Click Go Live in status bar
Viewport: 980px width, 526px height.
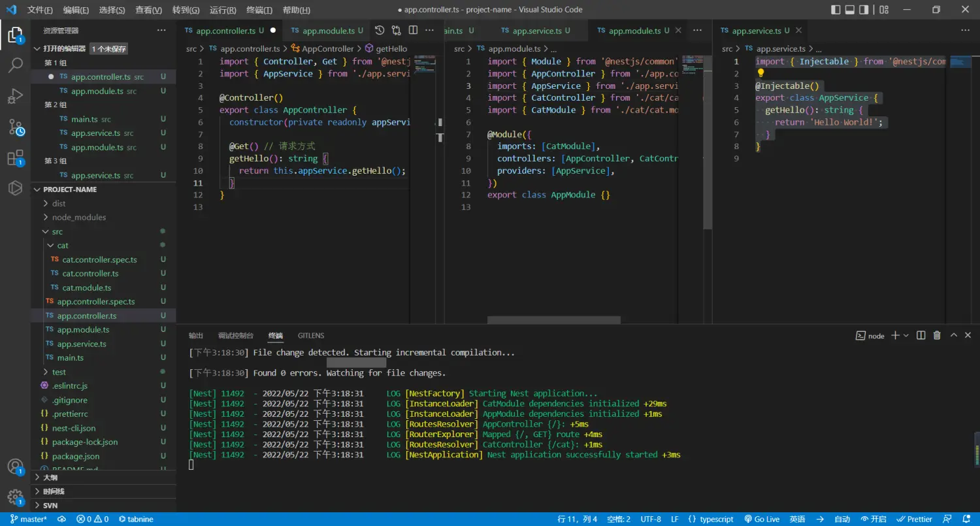point(762,519)
